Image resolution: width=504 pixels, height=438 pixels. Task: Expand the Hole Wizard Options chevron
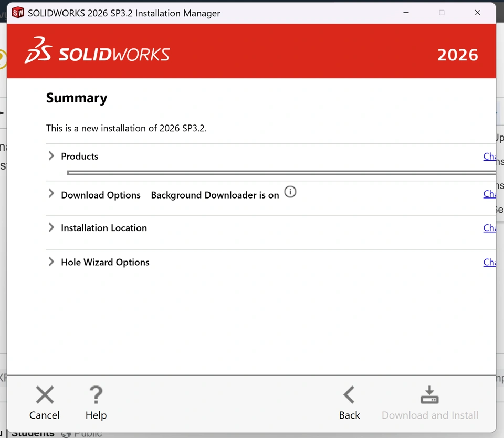click(51, 262)
